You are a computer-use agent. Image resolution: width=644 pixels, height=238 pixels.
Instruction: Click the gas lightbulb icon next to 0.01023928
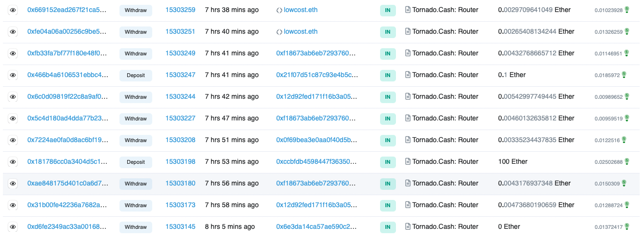click(627, 10)
